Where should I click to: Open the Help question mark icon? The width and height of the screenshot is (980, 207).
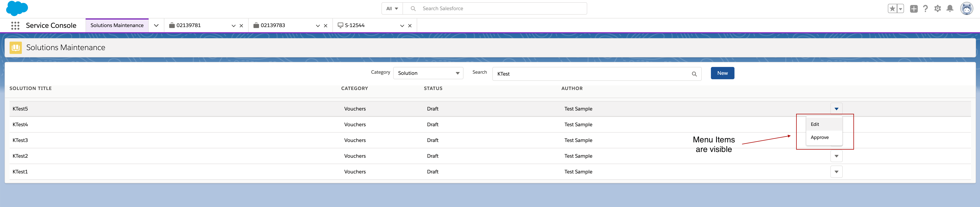[x=925, y=9]
